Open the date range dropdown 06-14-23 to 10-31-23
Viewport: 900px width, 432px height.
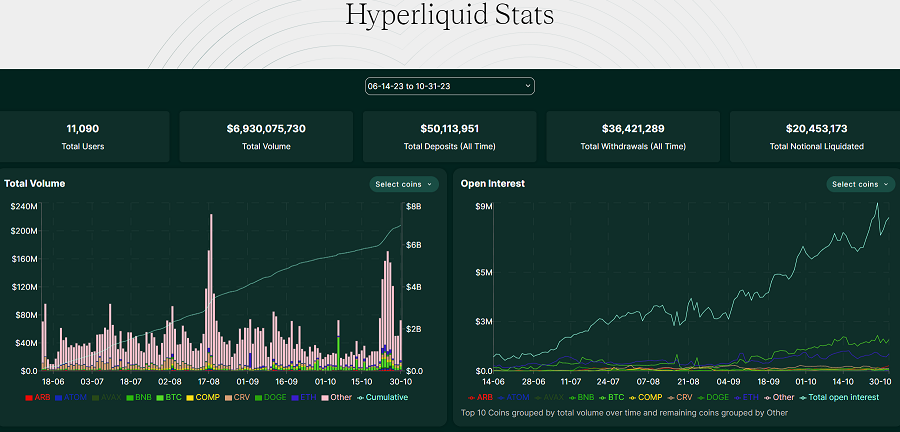tap(449, 86)
